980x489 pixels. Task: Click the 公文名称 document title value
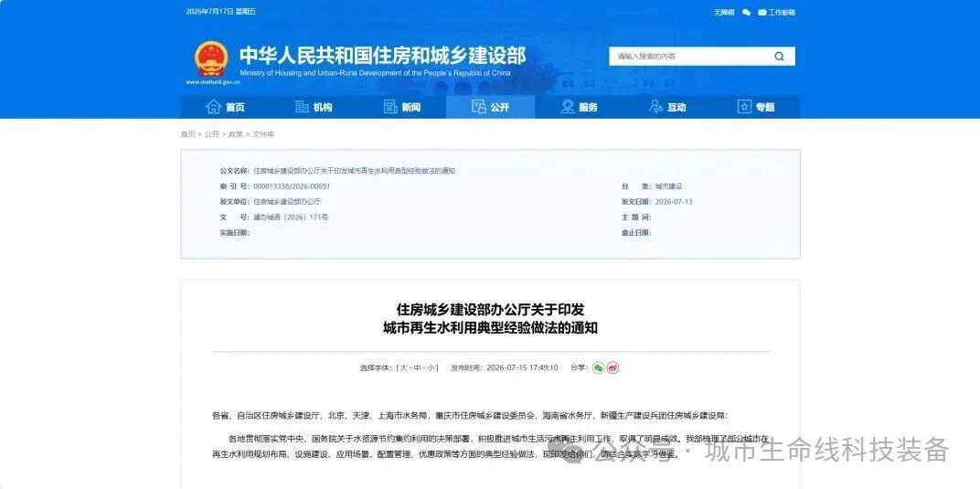click(355, 171)
